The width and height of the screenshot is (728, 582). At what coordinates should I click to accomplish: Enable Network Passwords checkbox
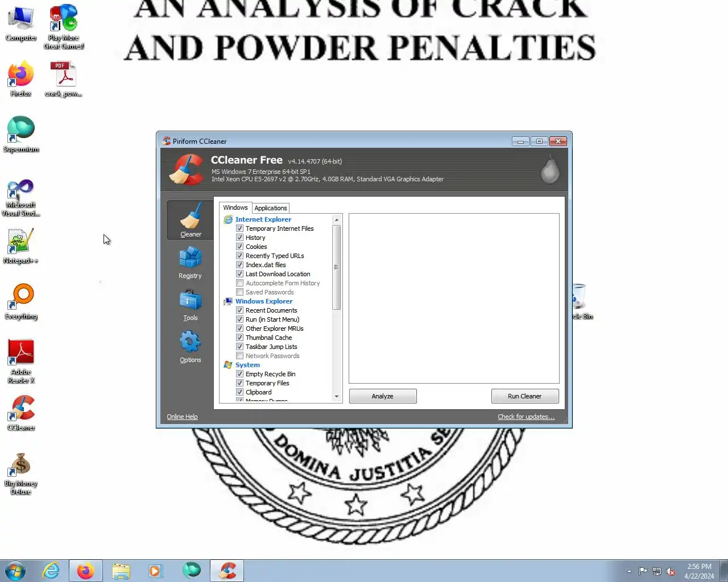[x=240, y=356]
